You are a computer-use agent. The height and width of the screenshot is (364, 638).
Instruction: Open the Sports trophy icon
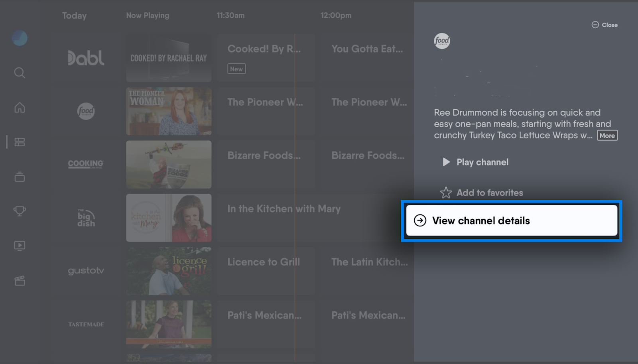click(x=19, y=211)
